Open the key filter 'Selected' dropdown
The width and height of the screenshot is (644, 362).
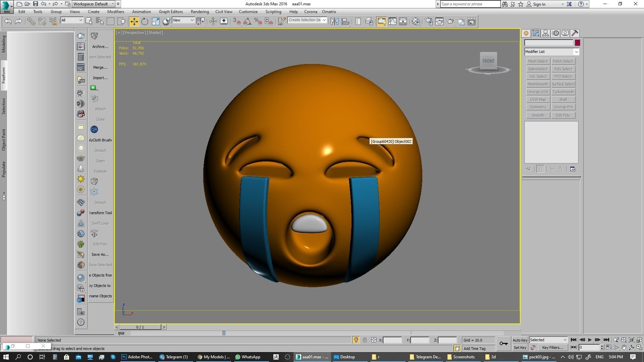pyautogui.click(x=548, y=340)
